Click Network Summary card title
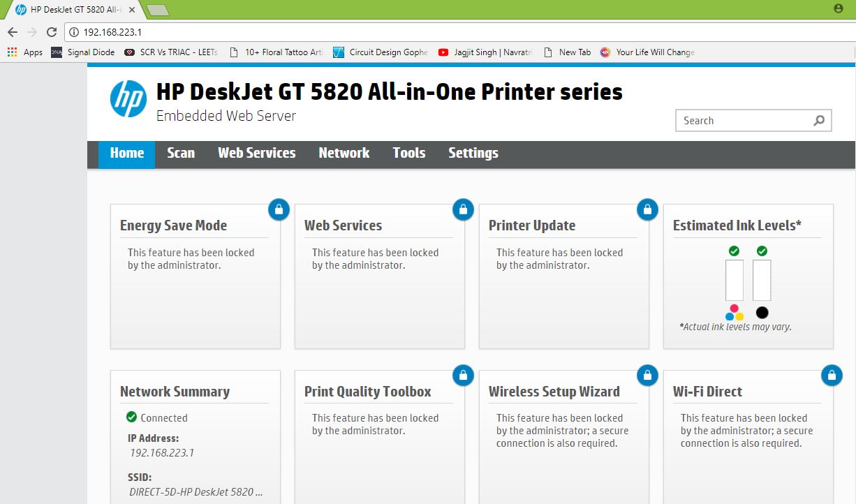 pos(175,392)
